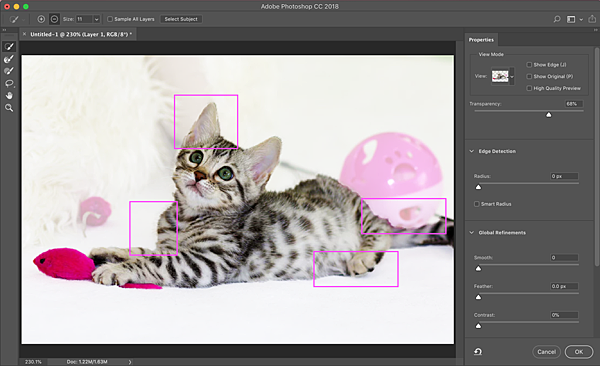Click the Select Subject button
This screenshot has width=600, height=366.
point(181,19)
